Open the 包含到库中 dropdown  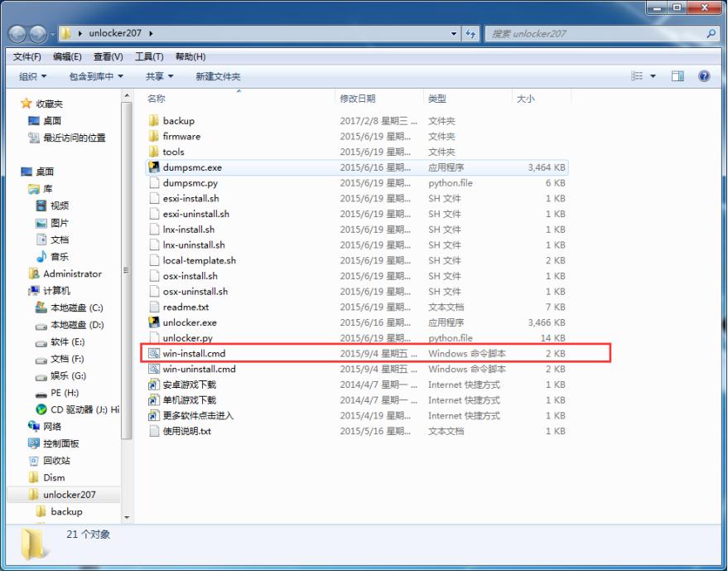(x=96, y=76)
